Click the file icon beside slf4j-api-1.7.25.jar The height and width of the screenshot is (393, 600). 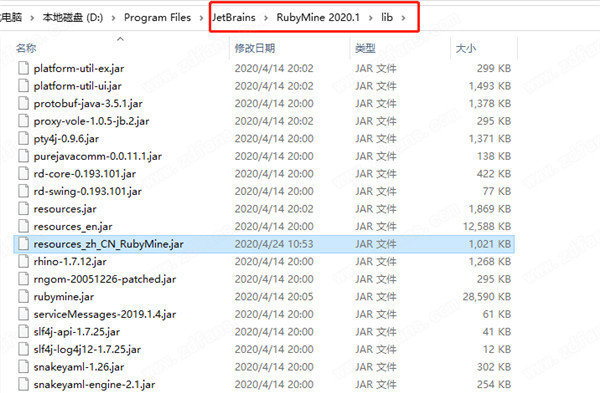click(23, 331)
